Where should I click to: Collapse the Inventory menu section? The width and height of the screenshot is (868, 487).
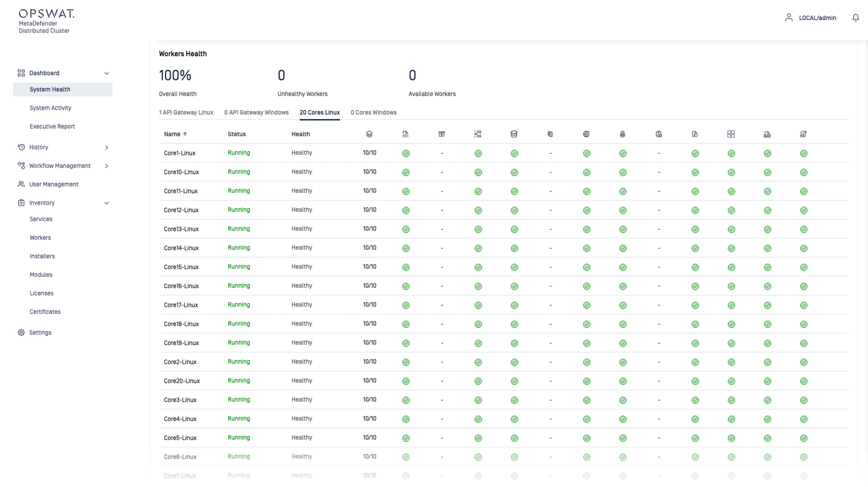click(x=106, y=203)
